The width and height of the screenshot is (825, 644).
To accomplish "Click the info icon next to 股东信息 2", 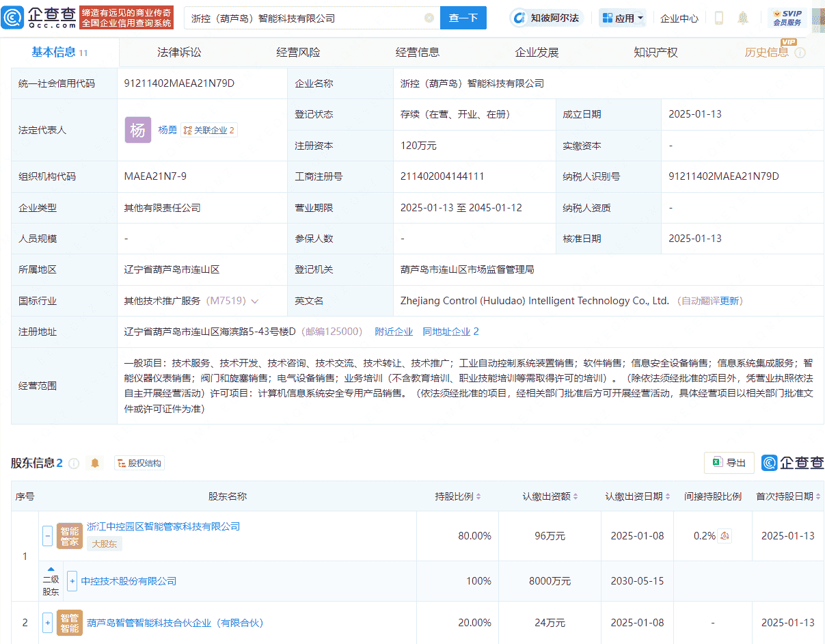I will [75, 463].
